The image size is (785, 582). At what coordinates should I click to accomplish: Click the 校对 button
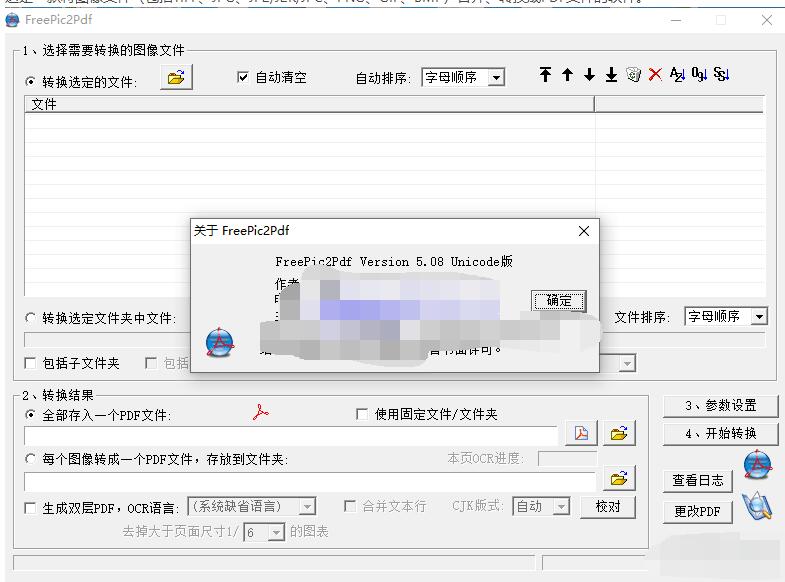[608, 507]
